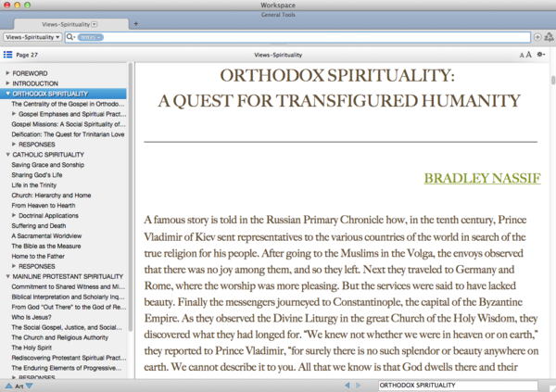This screenshot has width=556, height=392.
Task: Expand the FOREWORD section
Action: [7, 72]
